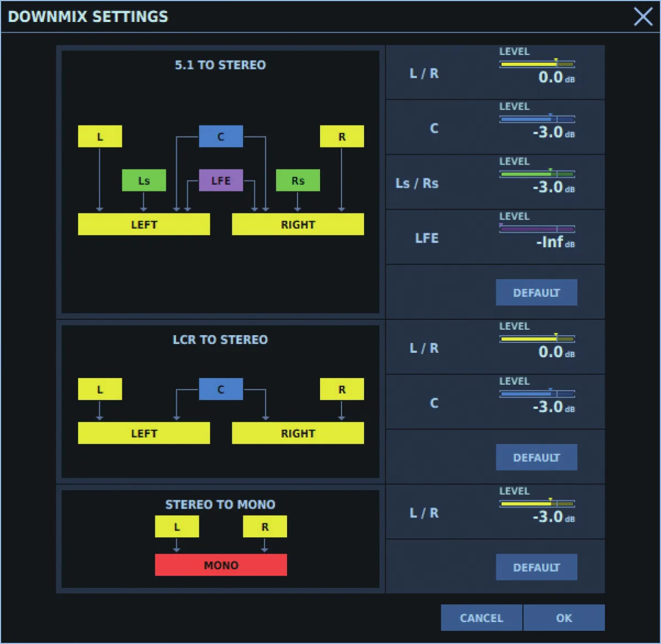The height and width of the screenshot is (644, 661).
Task: Click the "STEREO TO MONO" heading
Action: click(220, 505)
